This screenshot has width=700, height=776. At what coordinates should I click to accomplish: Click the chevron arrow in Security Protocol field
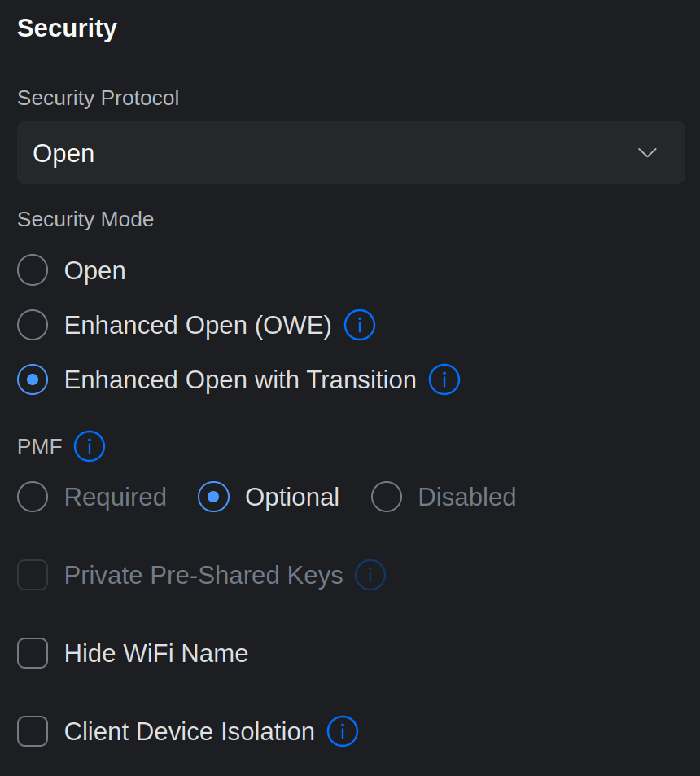pyautogui.click(x=647, y=153)
